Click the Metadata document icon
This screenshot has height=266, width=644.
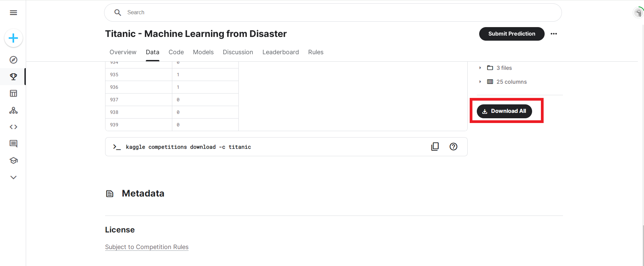point(110,194)
